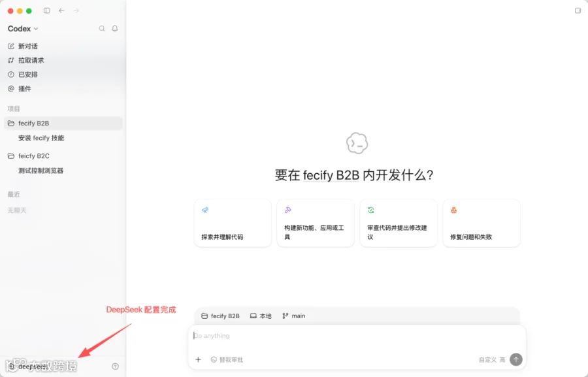Click the green review icon on card
The height and width of the screenshot is (377, 588).
(371, 210)
